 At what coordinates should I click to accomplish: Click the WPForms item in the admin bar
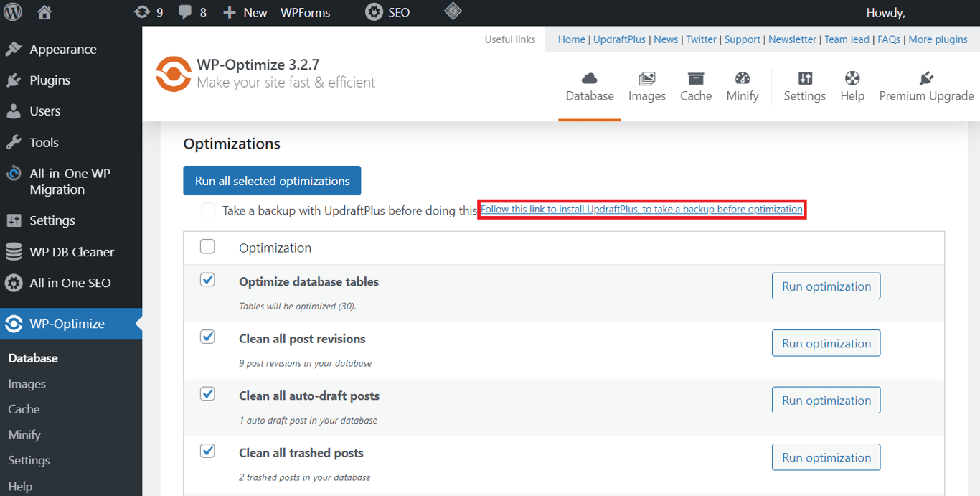[305, 11]
